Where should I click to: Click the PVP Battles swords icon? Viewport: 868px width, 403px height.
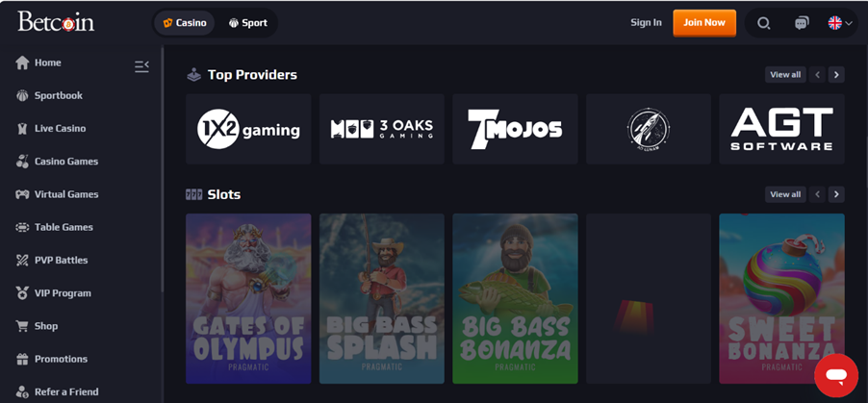coord(22,261)
